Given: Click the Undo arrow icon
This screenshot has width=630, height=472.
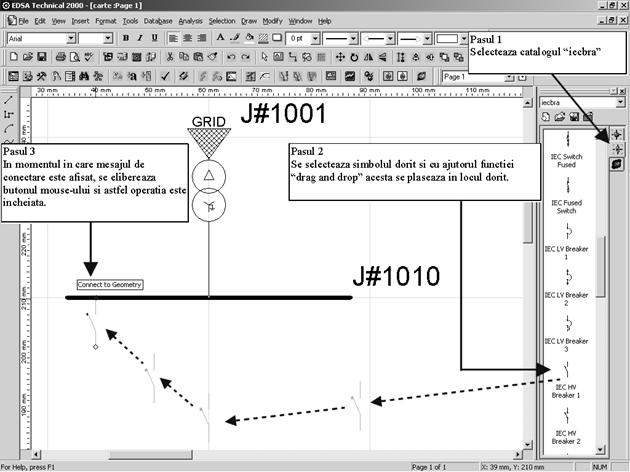Looking at the screenshot, I should (231, 57).
